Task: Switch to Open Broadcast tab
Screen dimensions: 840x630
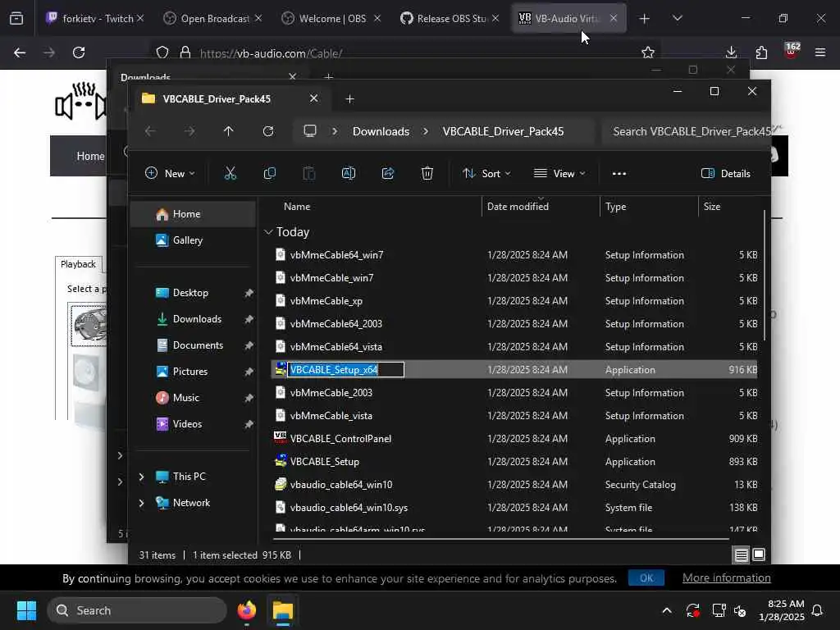Action: [213, 19]
